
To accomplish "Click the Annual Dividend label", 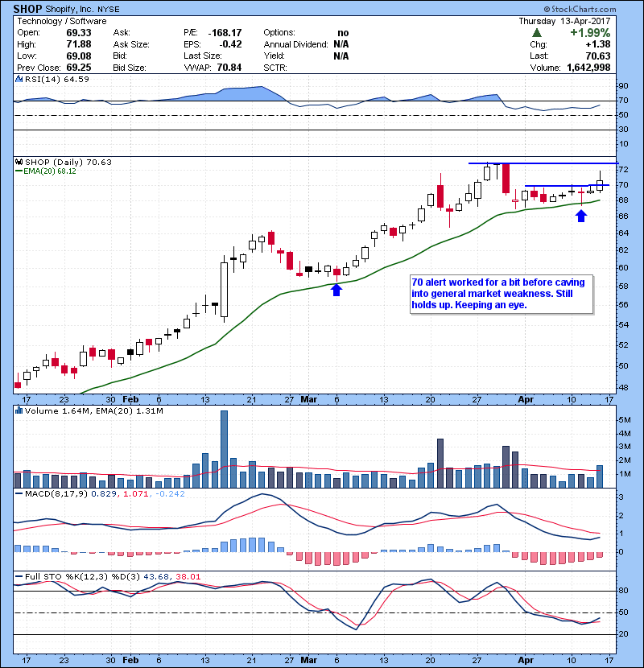I will point(295,44).
